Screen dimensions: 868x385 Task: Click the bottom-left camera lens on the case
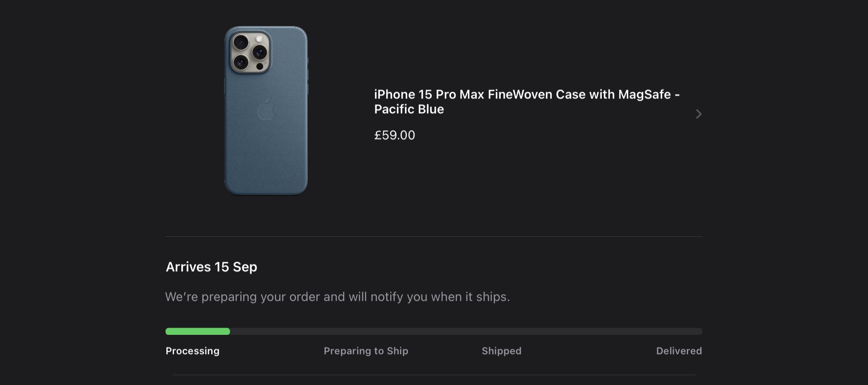[x=241, y=62]
